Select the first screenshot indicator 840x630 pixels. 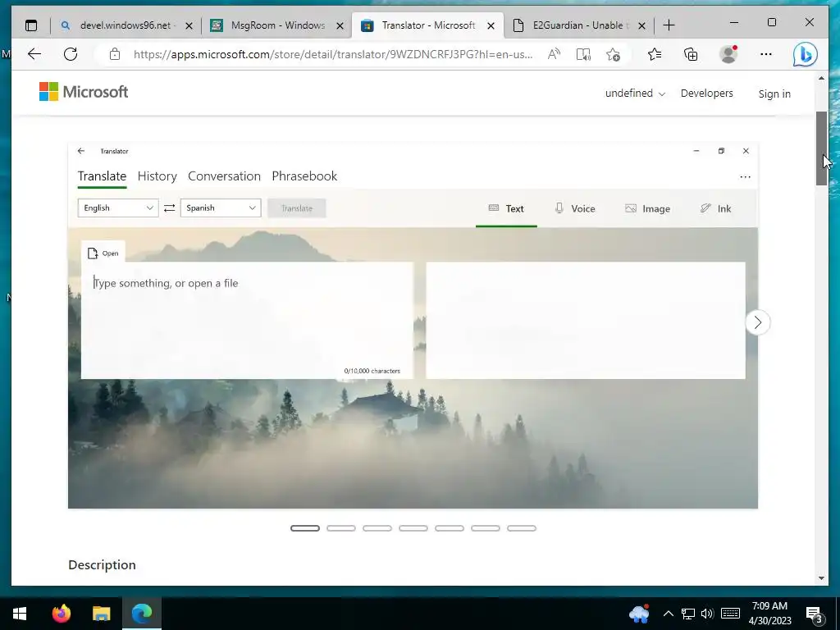point(305,528)
